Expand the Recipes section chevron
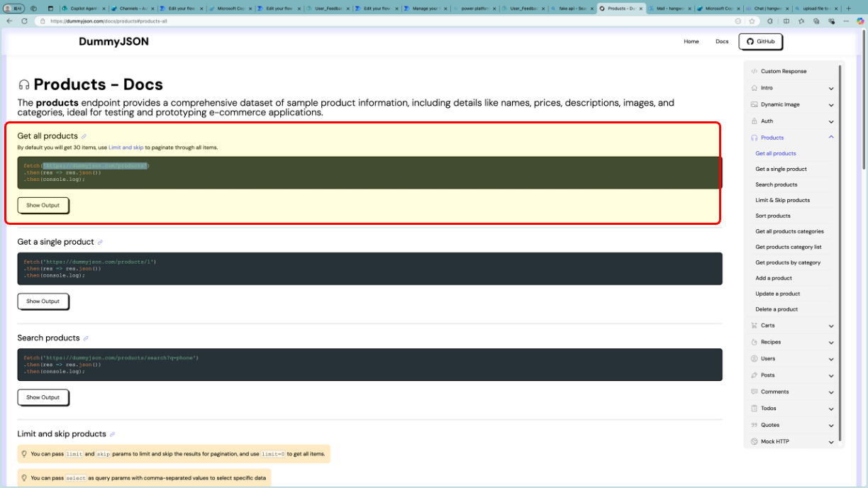The height and width of the screenshot is (488, 868). point(831,343)
